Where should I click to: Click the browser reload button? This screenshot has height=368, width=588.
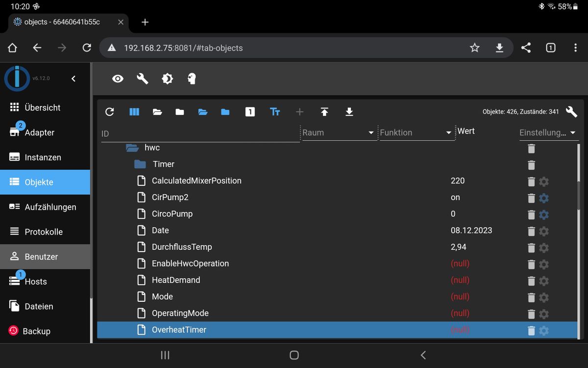point(87,48)
